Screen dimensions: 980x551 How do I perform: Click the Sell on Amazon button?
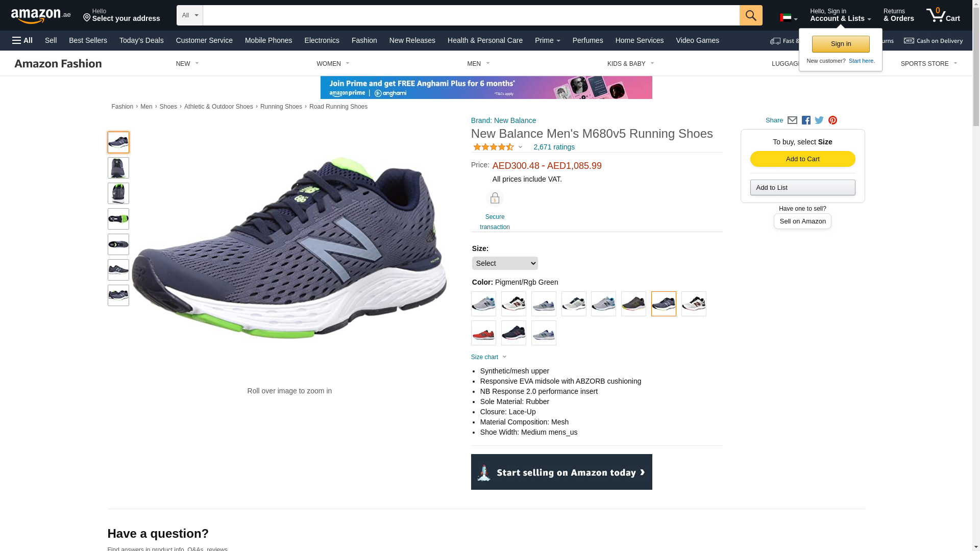[x=802, y=221]
